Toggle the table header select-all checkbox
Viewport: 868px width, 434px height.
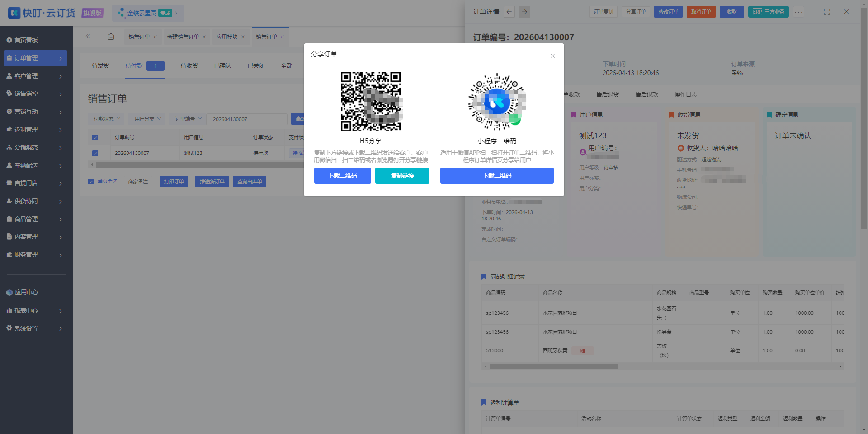pos(95,137)
